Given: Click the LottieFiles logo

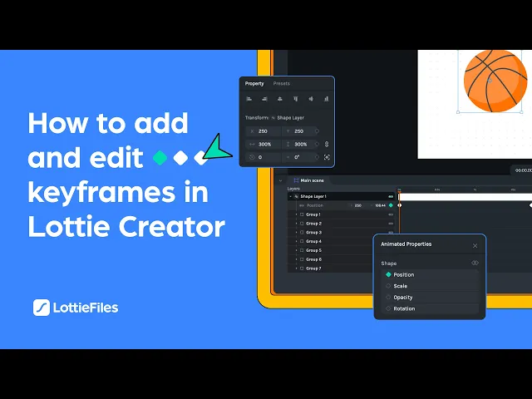Looking at the screenshot, I should point(76,308).
